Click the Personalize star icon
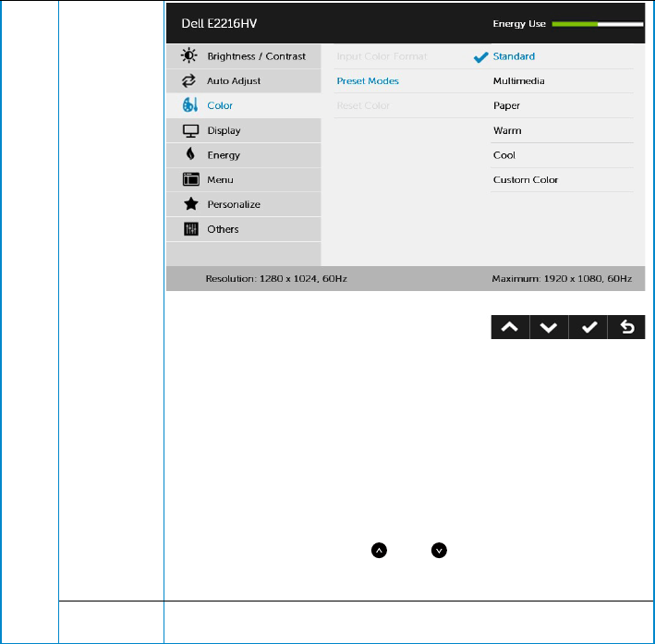This screenshot has width=655, height=644. click(191, 204)
